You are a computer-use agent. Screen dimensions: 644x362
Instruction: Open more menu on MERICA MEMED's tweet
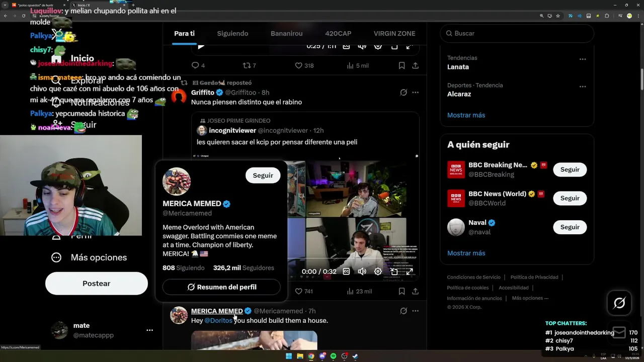tap(415, 311)
